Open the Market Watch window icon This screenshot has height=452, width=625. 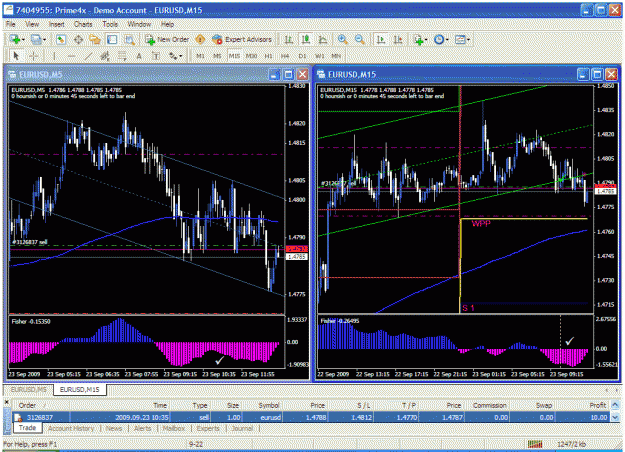click(61, 39)
